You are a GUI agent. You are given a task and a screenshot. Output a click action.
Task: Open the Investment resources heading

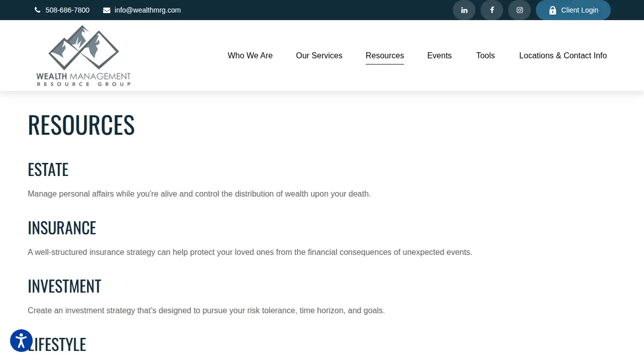(64, 287)
